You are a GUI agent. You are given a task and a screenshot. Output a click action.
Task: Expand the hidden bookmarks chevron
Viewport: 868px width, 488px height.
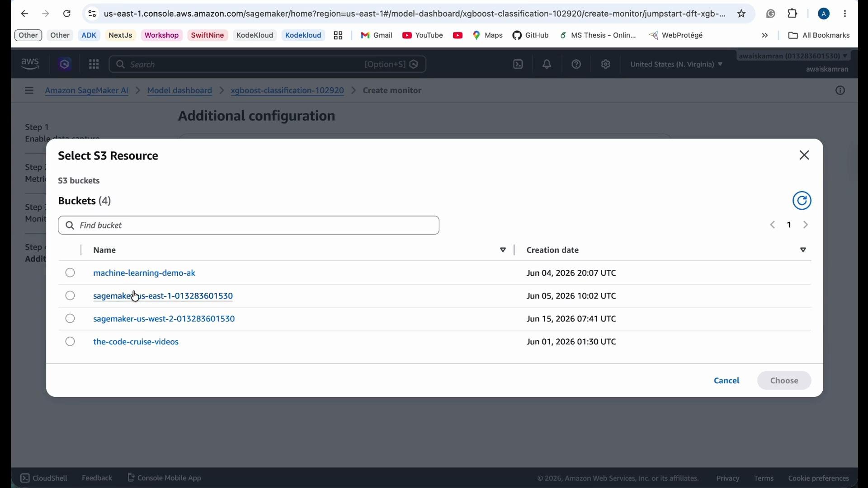tap(765, 36)
